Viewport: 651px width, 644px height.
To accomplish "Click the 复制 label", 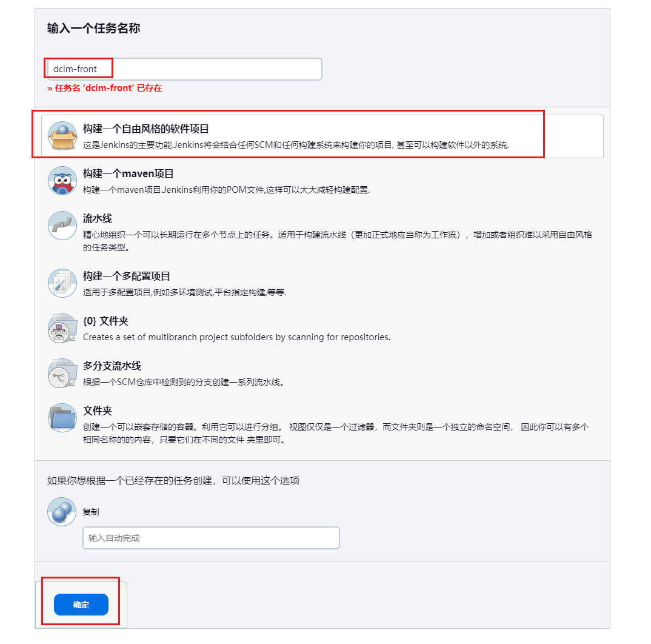I will click(90, 512).
